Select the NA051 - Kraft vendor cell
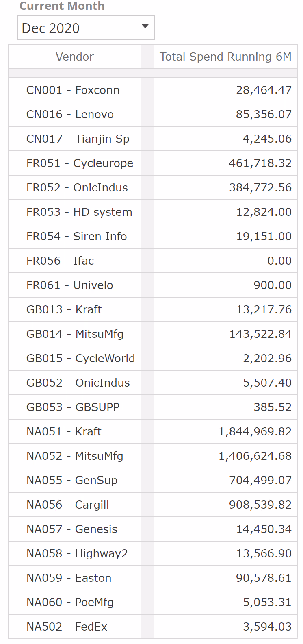The image size is (303, 644). 64,432
